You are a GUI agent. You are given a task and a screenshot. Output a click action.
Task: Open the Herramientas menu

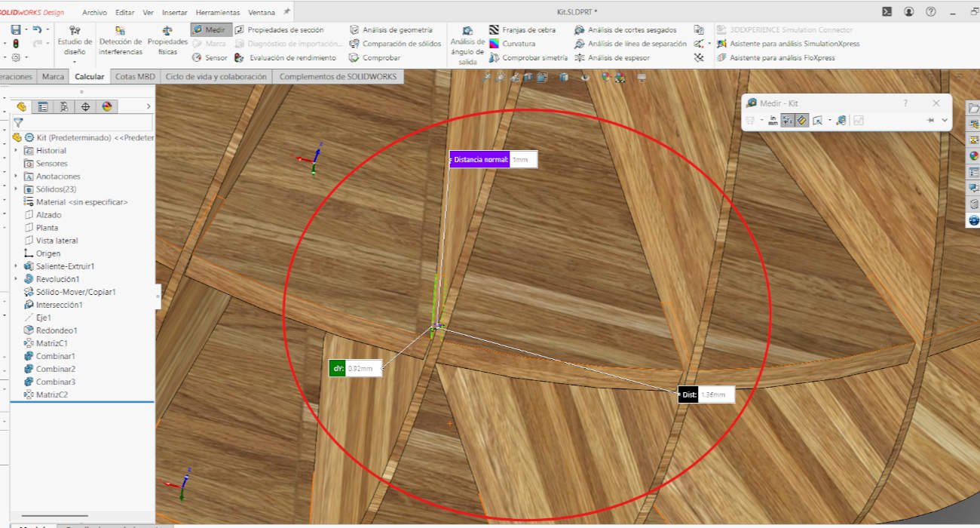[217, 13]
